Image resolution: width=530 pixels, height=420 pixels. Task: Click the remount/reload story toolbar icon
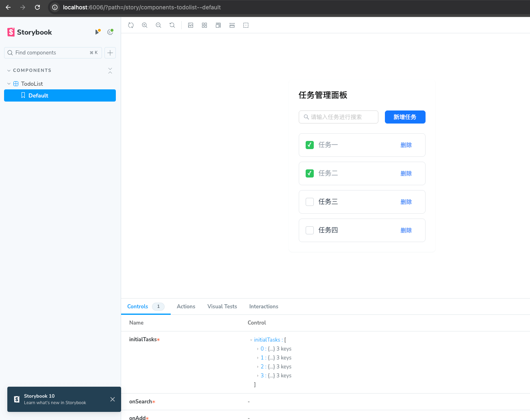pos(131,25)
